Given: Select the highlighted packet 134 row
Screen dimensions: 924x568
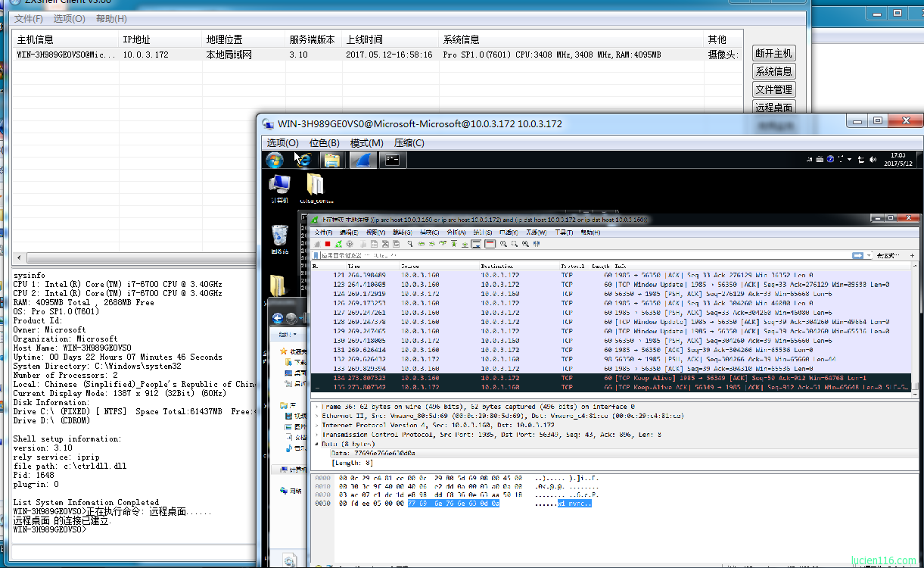Looking at the screenshot, I should click(x=612, y=377).
